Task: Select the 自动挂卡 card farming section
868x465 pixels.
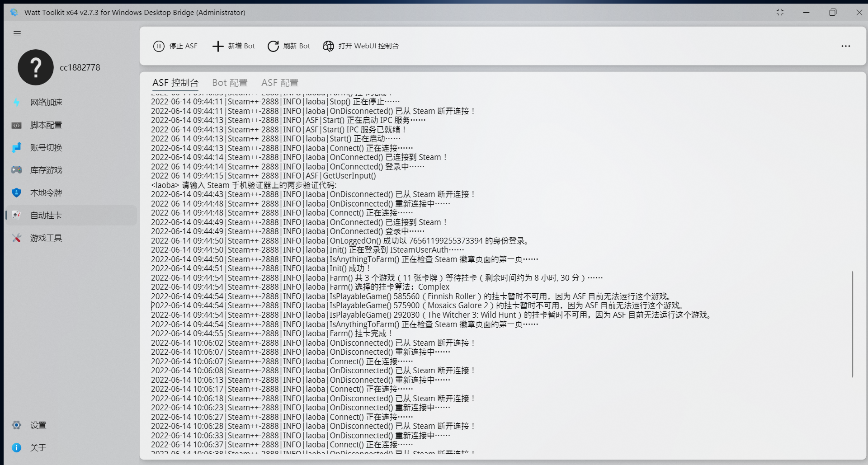Action: pyautogui.click(x=46, y=216)
